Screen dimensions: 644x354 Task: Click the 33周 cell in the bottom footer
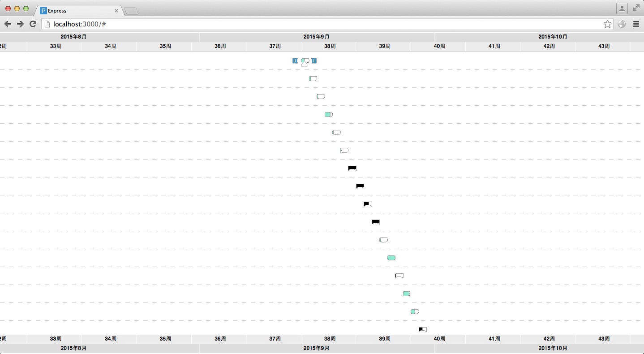[56, 339]
